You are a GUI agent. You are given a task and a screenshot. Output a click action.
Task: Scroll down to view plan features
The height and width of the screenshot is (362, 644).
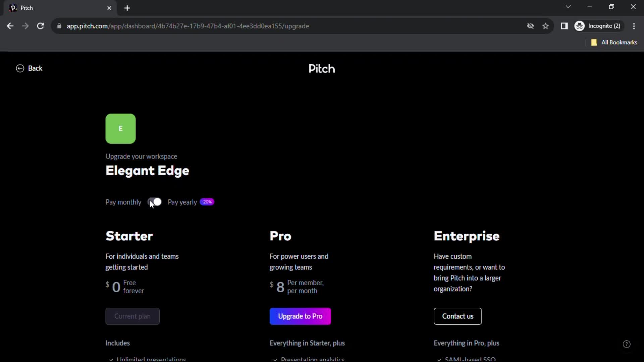(x=322, y=265)
